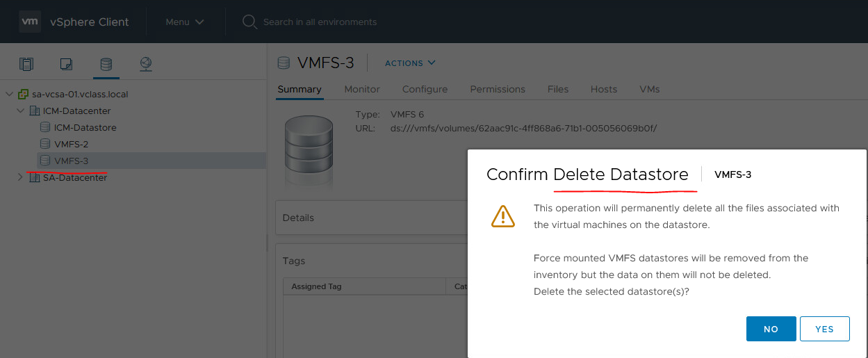
Task: Open the Files tab
Action: tap(558, 89)
